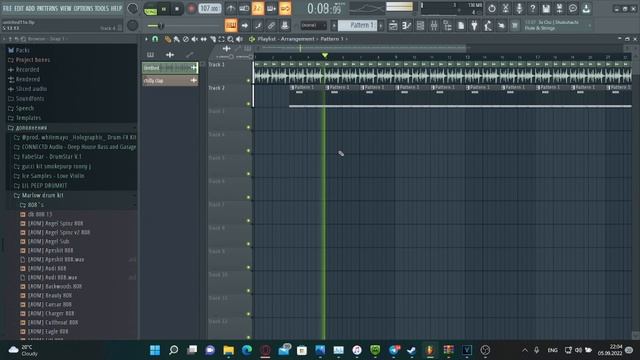Image resolution: width=640 pixels, height=360 pixels.
Task: Toggle the magnet snap in Playlist toolbar
Action: coord(155,39)
